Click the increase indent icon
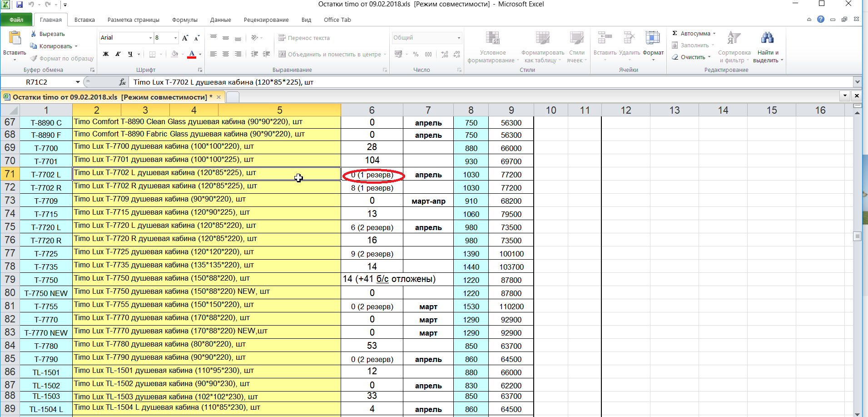This screenshot has height=417, width=868. click(x=267, y=54)
